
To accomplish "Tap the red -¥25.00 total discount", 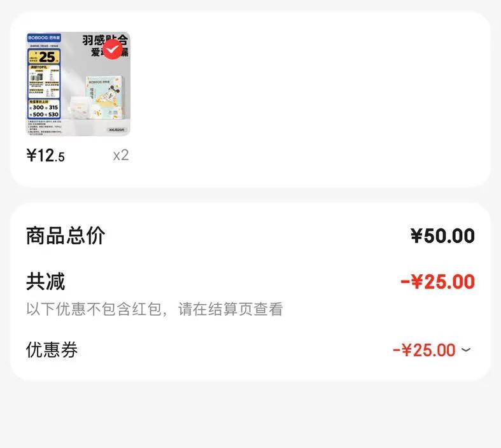I will (x=437, y=281).
